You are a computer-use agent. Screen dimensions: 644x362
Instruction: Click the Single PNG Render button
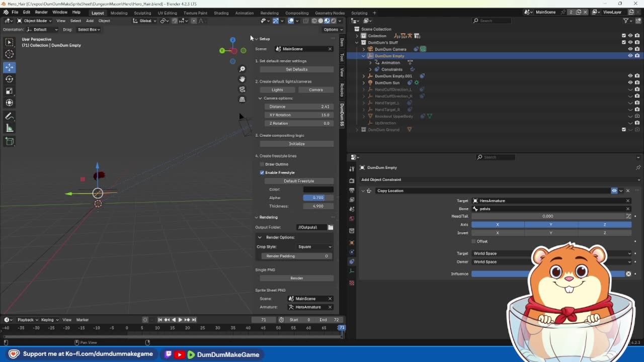click(x=297, y=278)
